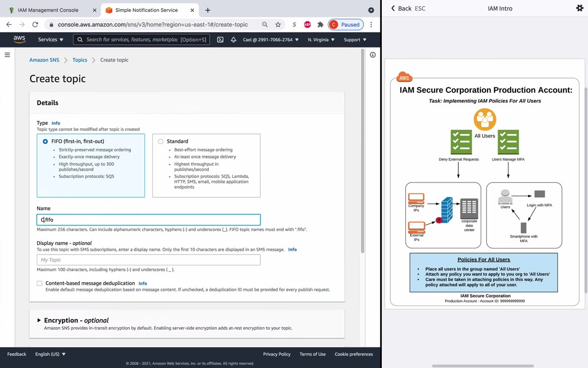Open the notifications bell icon
Viewport: 588px width, 368px height.
tap(233, 39)
